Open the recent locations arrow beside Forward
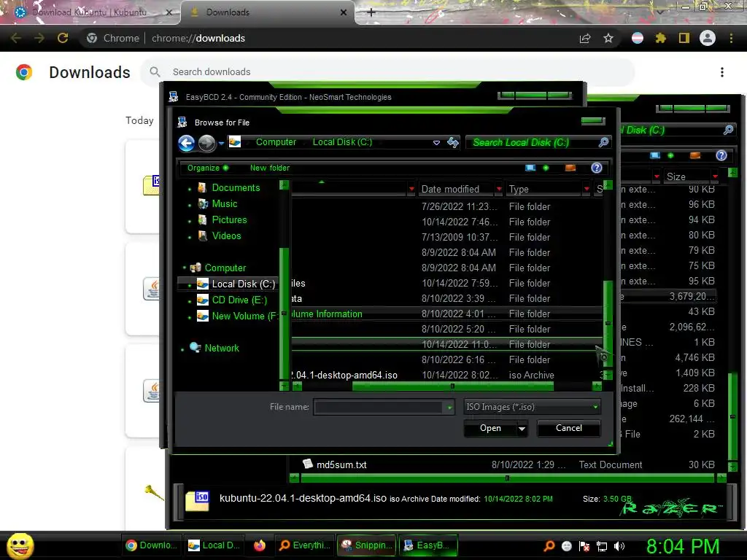Viewport: 747px width, 560px height. click(221, 143)
